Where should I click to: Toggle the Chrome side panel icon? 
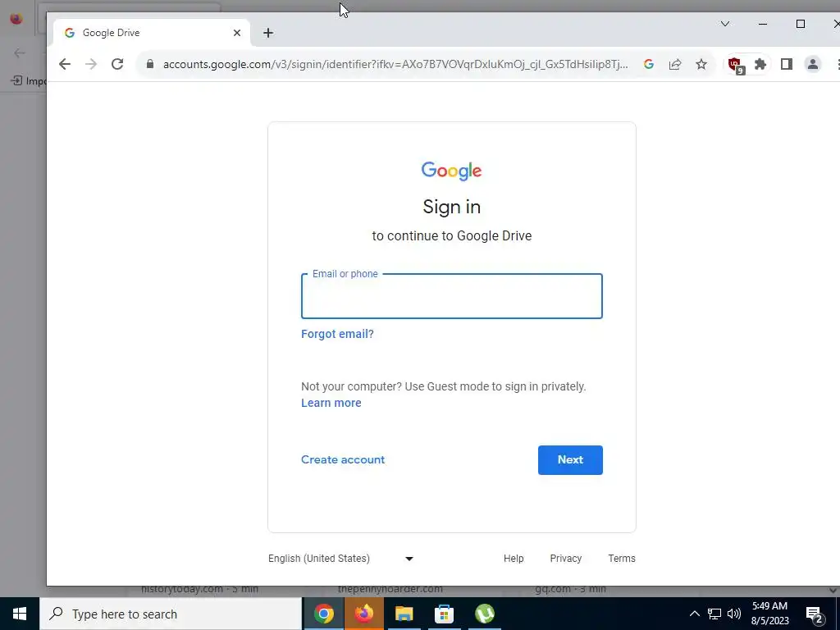point(787,64)
